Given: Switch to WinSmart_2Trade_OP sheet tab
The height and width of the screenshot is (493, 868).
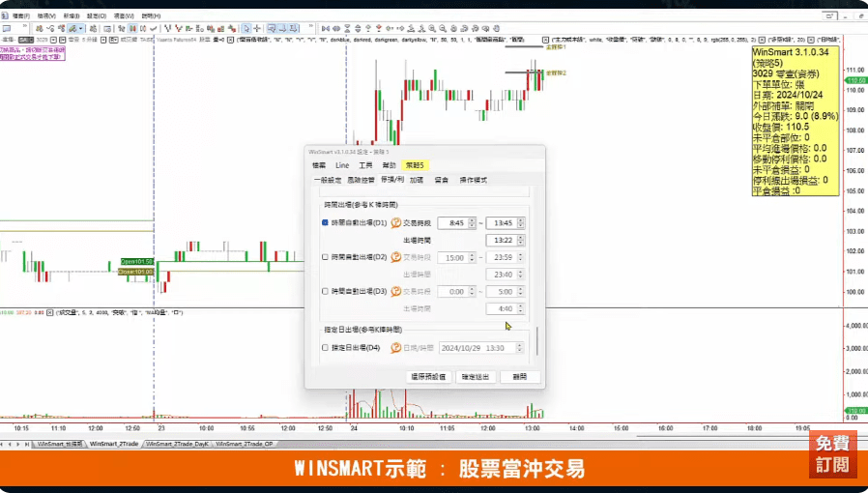Looking at the screenshot, I should pos(245,444).
